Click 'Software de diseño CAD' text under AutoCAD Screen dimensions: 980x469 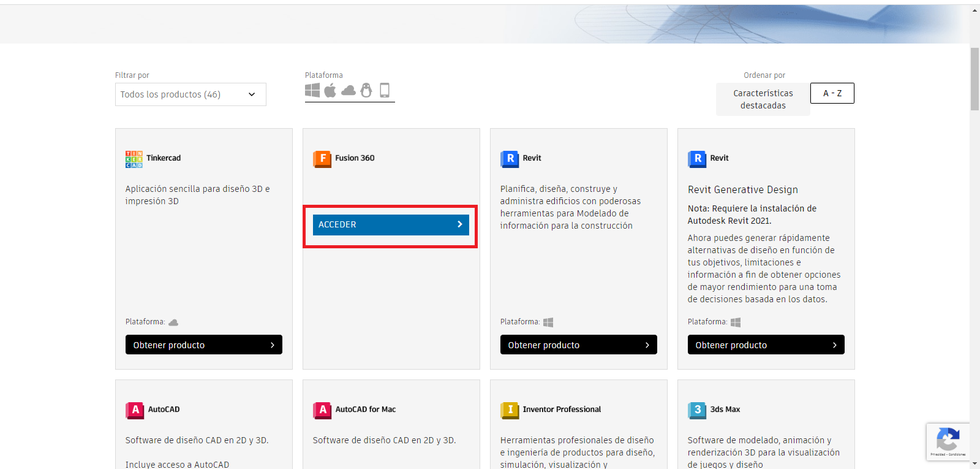[197, 440]
